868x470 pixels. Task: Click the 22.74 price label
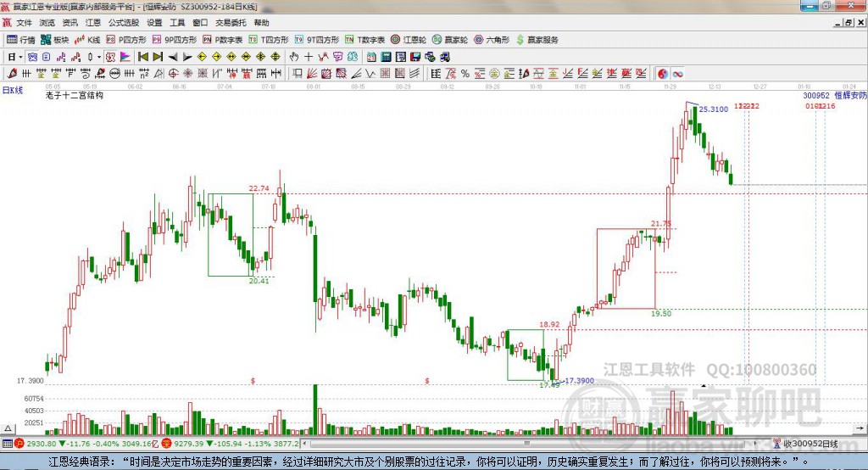point(259,188)
